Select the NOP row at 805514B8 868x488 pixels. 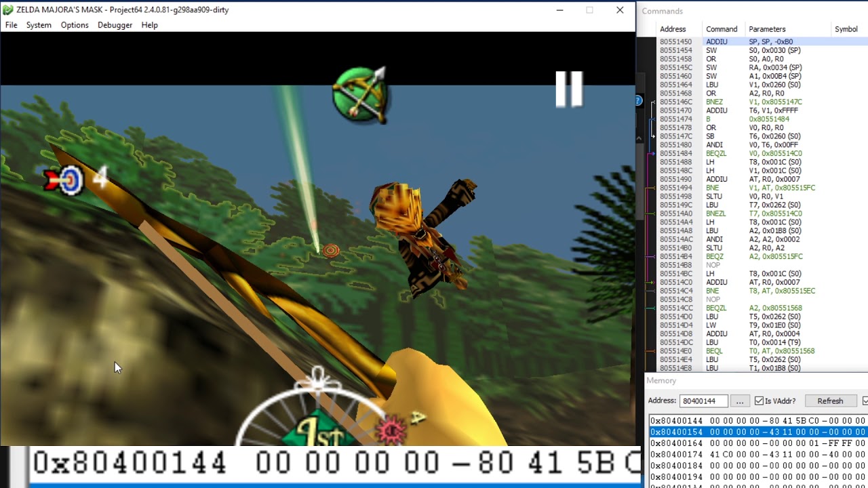(763, 265)
